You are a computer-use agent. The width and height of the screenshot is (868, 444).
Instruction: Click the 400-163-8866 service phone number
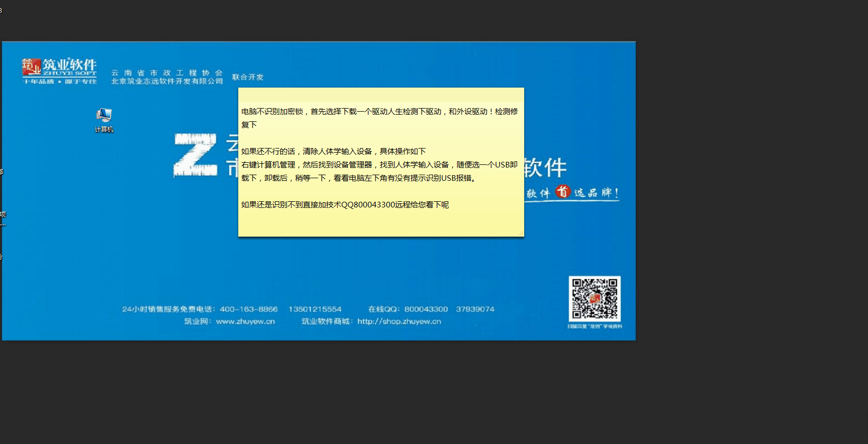coord(249,309)
